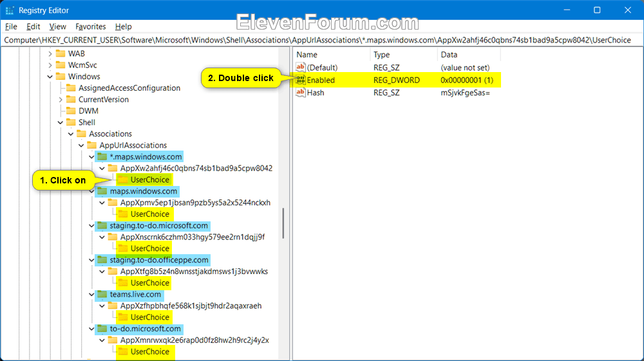
Task: Click the AppXnscrnk6czhm033hgy579ee2rn1dqjj9f folder icon
Action: [113, 237]
